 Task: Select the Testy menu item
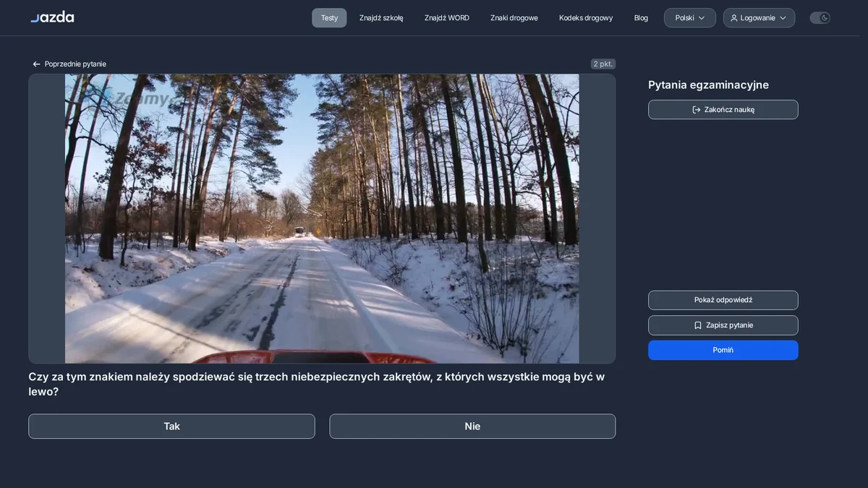pos(329,18)
